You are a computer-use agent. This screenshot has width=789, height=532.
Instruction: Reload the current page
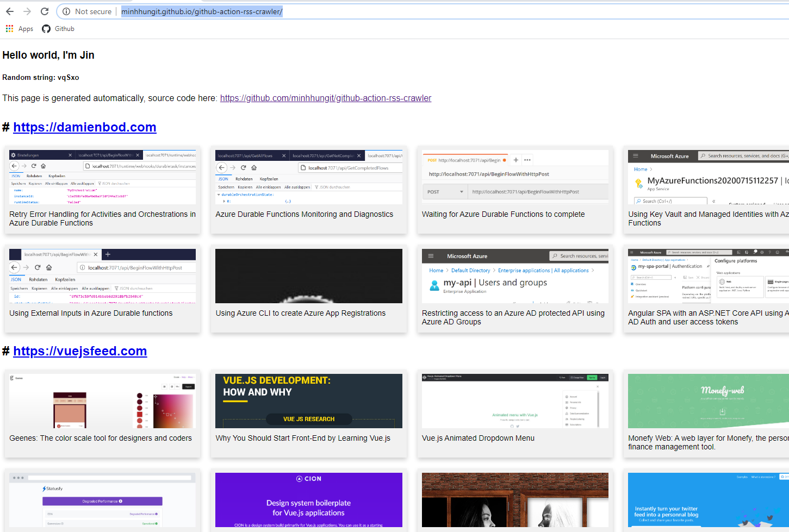pyautogui.click(x=45, y=11)
